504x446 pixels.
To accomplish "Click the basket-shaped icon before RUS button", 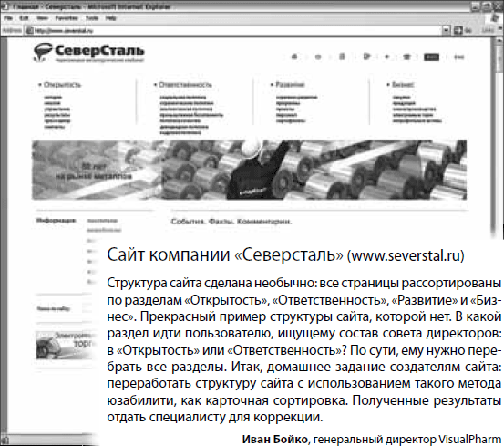I will pyautogui.click(x=406, y=57).
